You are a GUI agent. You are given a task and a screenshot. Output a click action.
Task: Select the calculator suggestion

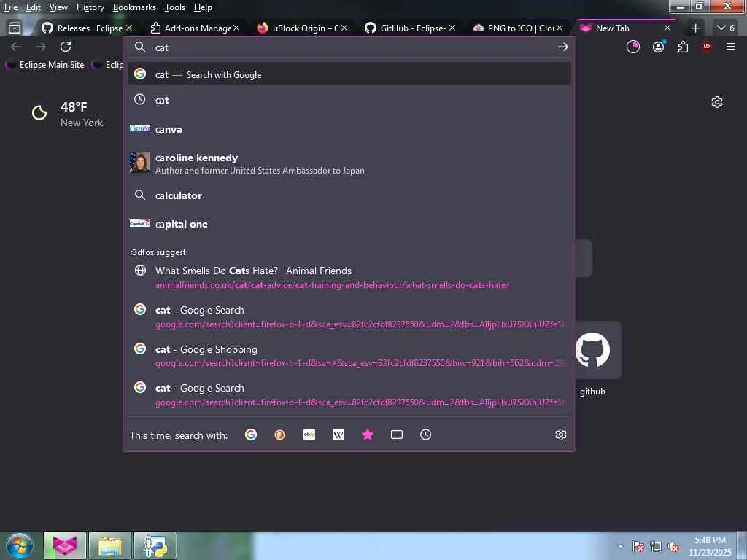(x=349, y=195)
